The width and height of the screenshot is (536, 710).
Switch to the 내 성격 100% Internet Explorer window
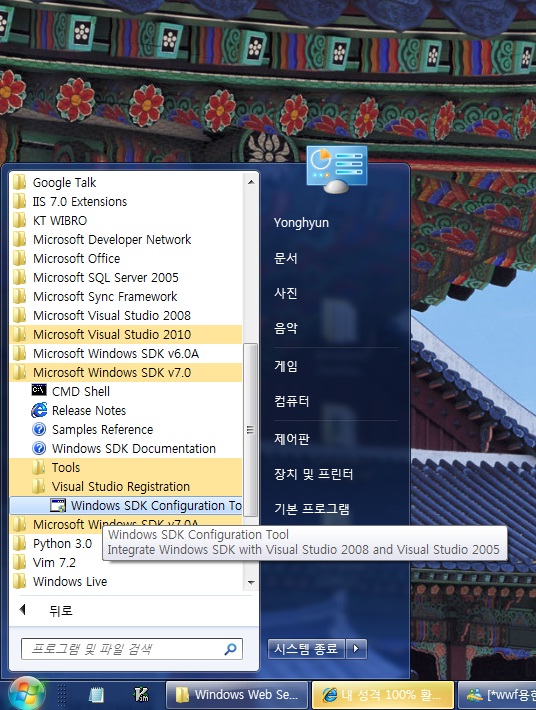tap(383, 695)
